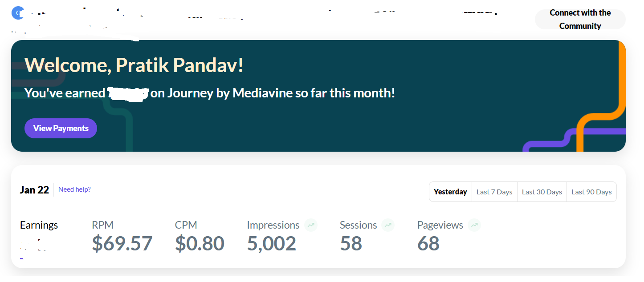Click the Pageviews trend arrow icon

coord(474,225)
